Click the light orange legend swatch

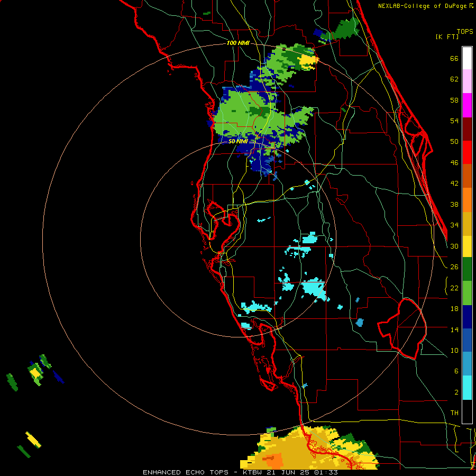tap(467, 200)
